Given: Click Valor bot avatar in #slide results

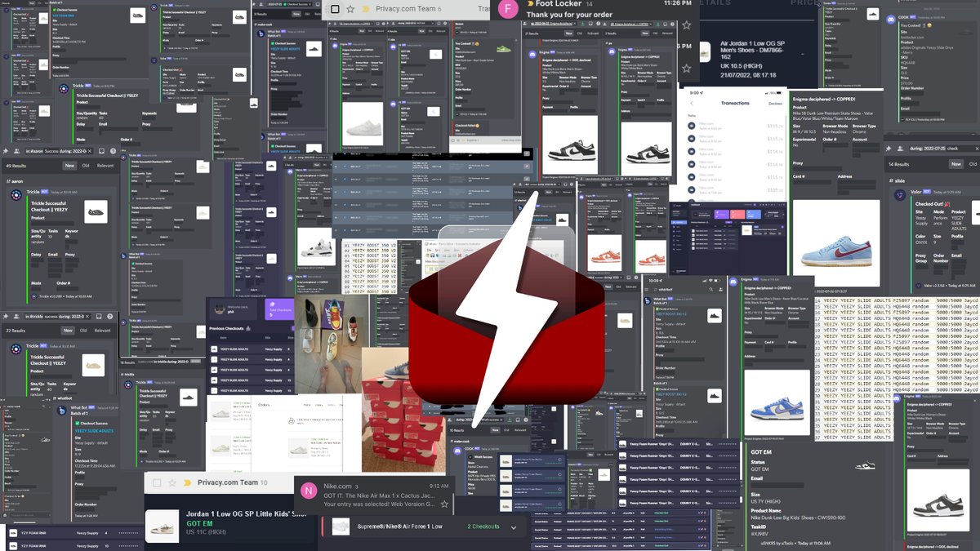Looking at the screenshot, I should click(900, 193).
